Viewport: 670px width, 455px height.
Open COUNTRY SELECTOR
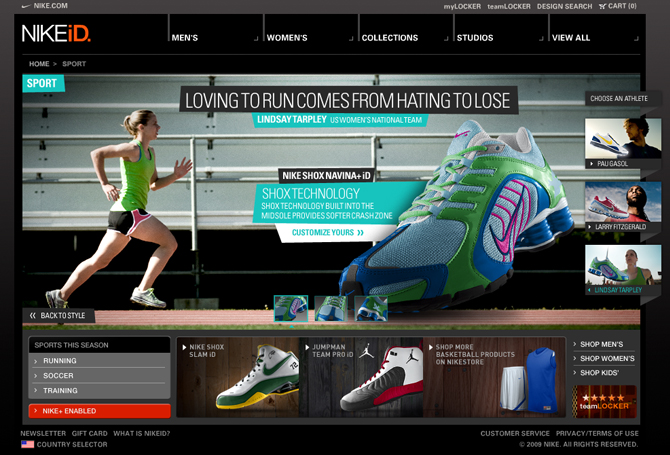tap(72, 444)
